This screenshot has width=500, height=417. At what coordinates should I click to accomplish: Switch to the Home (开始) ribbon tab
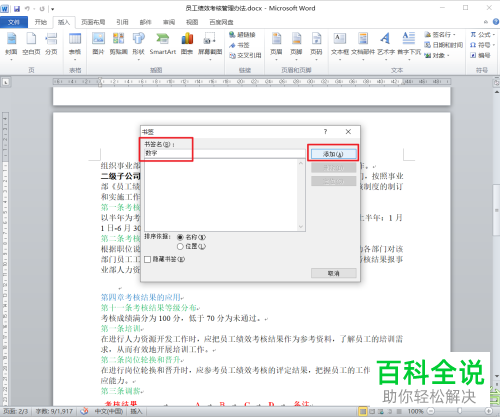[x=41, y=22]
